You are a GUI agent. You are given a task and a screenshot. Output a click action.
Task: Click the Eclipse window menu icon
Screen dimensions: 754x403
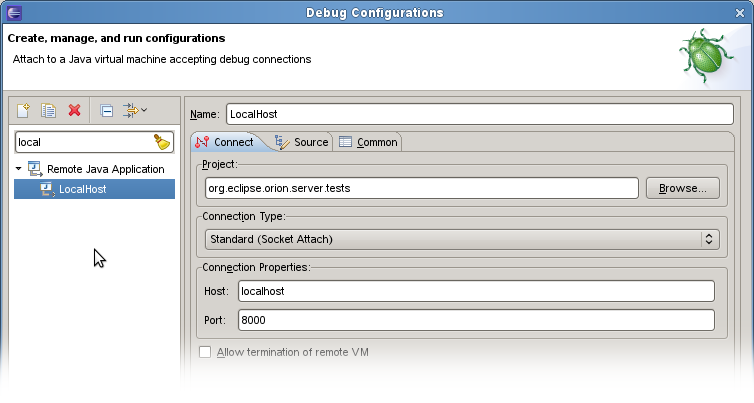click(14, 13)
